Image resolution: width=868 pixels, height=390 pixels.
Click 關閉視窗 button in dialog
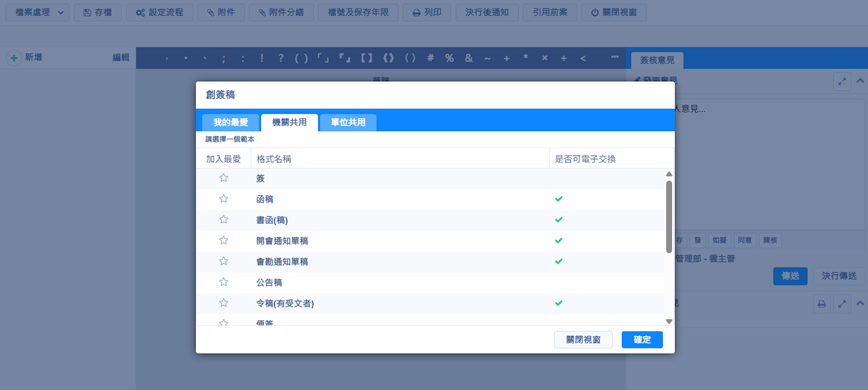[583, 340]
